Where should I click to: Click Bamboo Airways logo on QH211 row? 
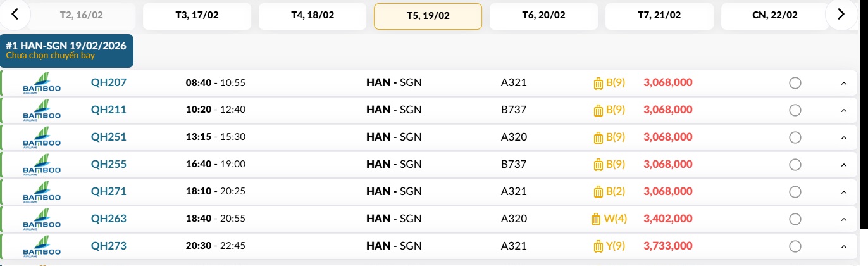pos(42,110)
